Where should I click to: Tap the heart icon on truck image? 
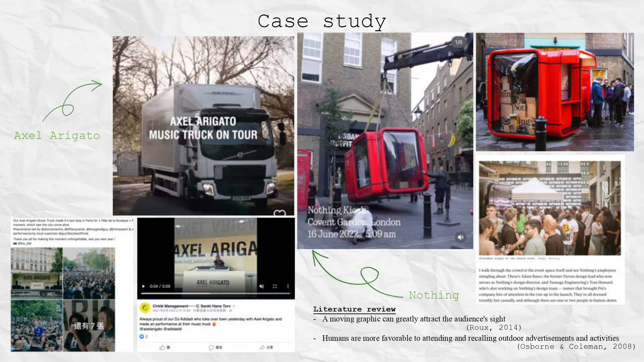pyautogui.click(x=279, y=213)
